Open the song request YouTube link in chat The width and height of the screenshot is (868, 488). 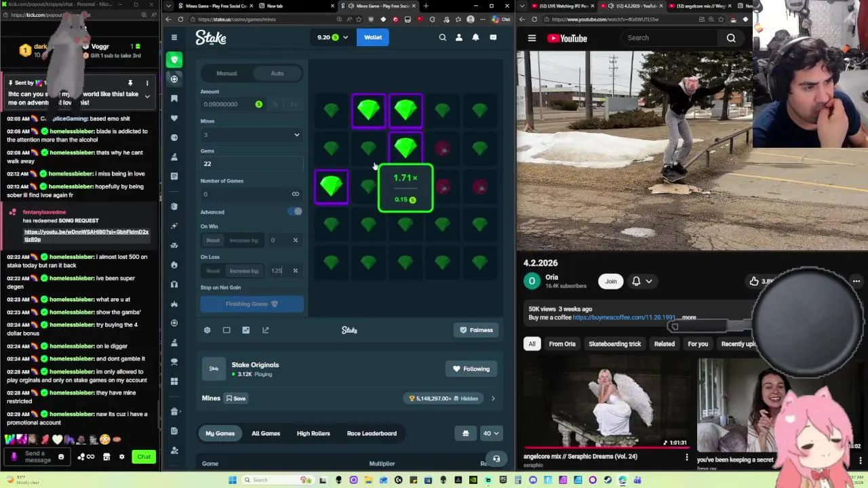[86, 235]
